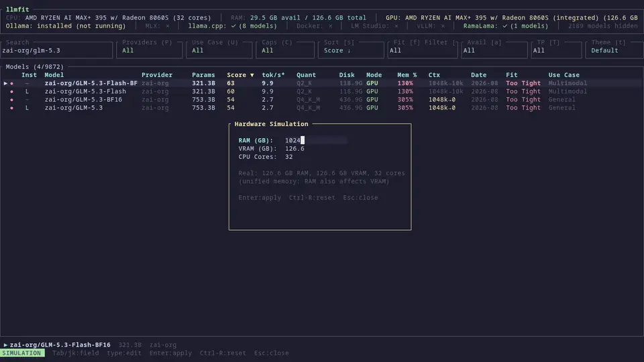Screen dimensions: 644x362
Task: Click the red fit dot on the GLM-5.3-Flash row
Action: point(11,92)
